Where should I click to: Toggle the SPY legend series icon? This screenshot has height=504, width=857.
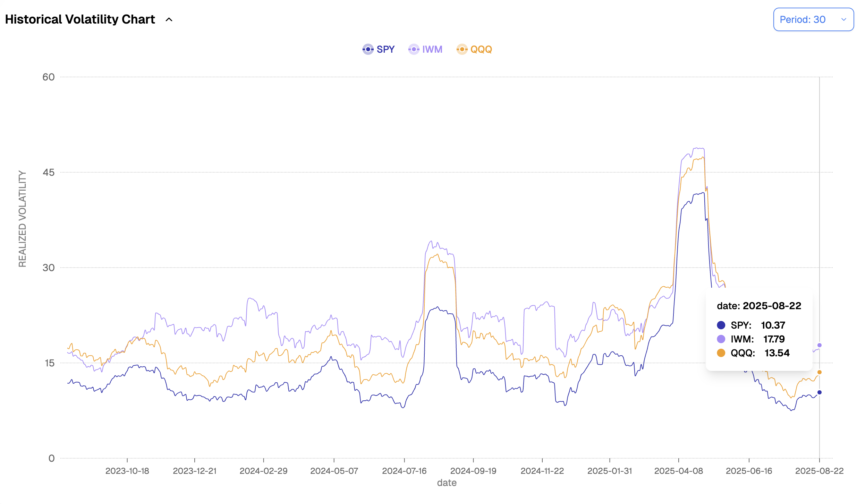pos(368,49)
